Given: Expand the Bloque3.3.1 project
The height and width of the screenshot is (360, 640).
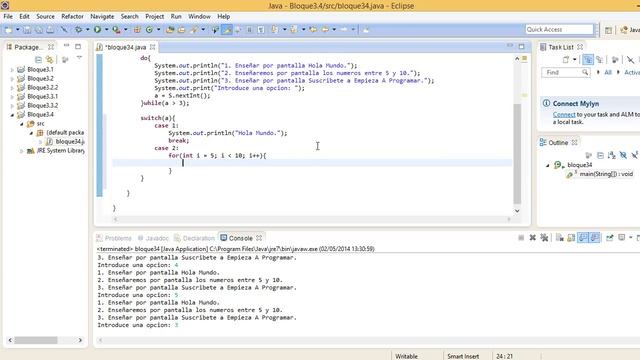Looking at the screenshot, I should click(x=12, y=97).
